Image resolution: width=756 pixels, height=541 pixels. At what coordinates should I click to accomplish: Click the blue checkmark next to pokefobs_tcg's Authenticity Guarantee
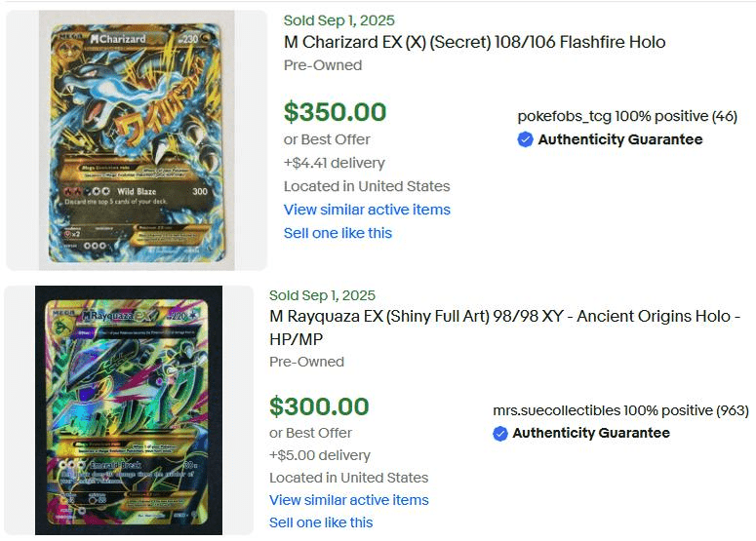point(525,139)
